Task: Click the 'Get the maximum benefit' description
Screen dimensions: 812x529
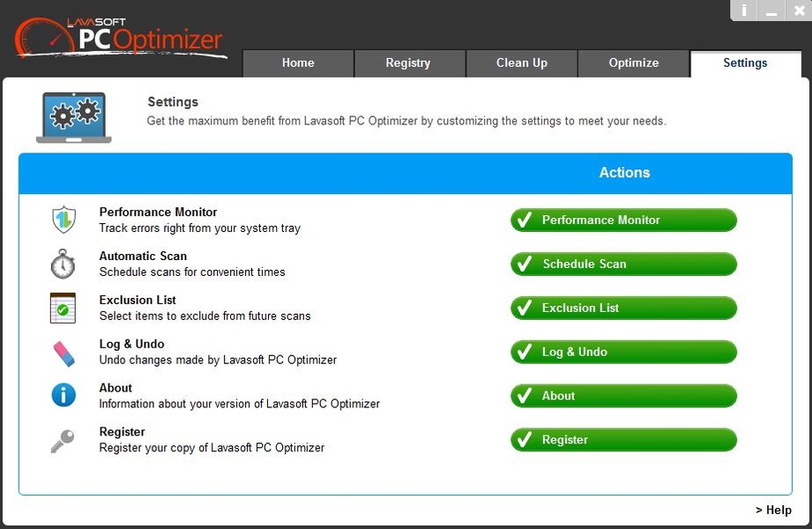Action: tap(406, 121)
